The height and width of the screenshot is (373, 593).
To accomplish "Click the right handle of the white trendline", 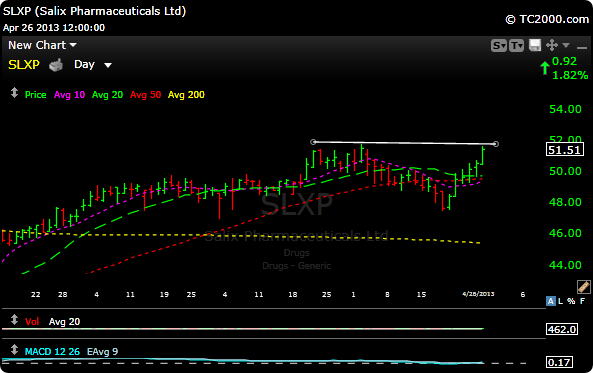I will tap(496, 144).
